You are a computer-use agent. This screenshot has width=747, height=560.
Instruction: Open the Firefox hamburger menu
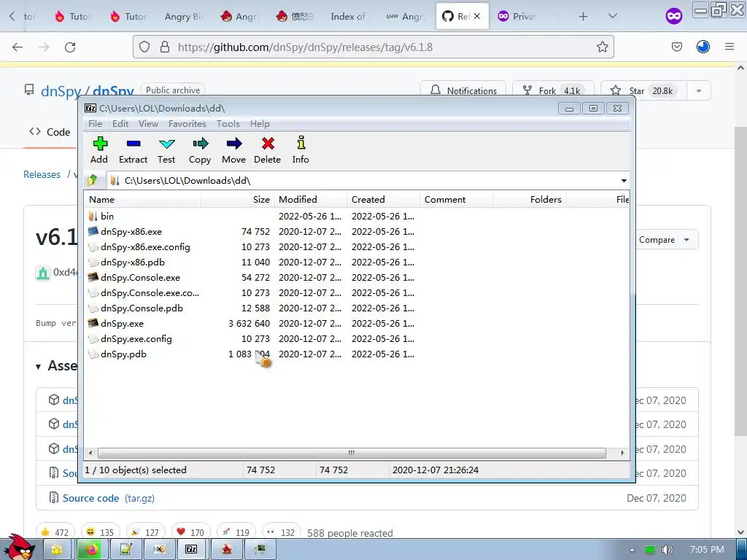pos(729,47)
